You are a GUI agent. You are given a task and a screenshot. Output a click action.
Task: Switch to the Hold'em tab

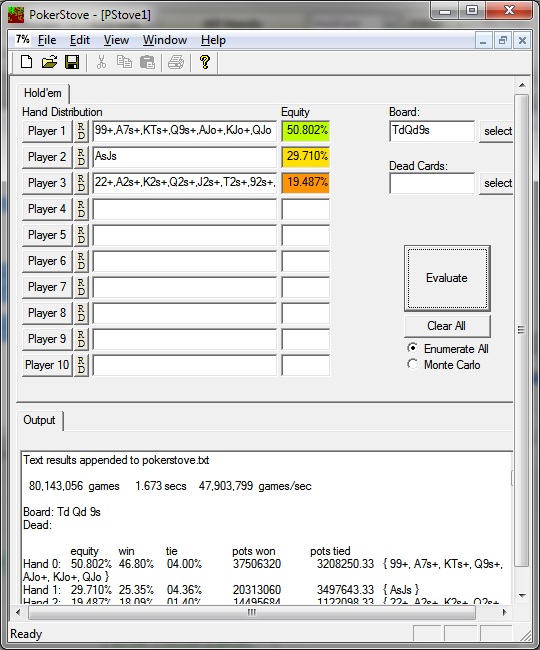43,93
